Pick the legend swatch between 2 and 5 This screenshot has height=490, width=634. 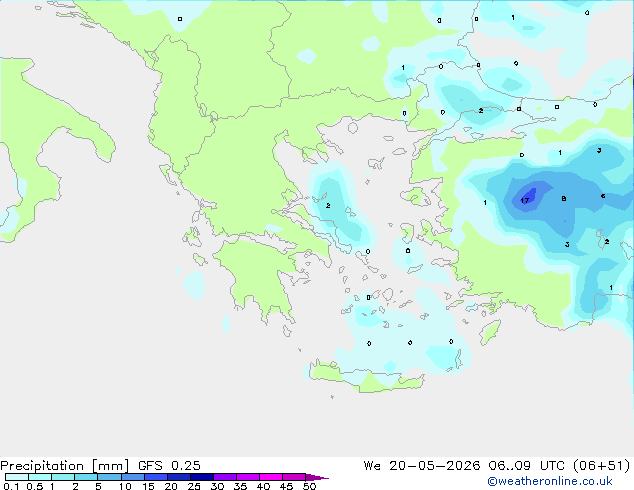[x=86, y=477]
